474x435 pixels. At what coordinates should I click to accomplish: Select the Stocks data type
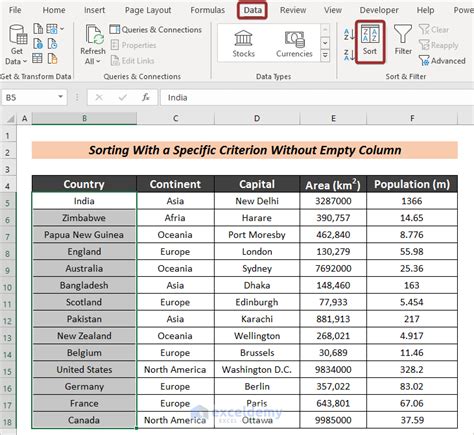click(x=243, y=44)
